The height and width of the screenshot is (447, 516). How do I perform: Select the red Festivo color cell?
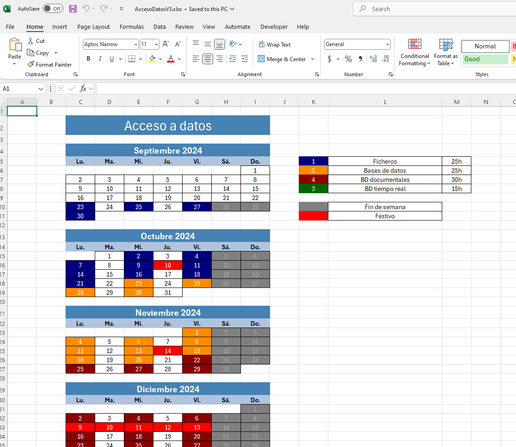313,216
